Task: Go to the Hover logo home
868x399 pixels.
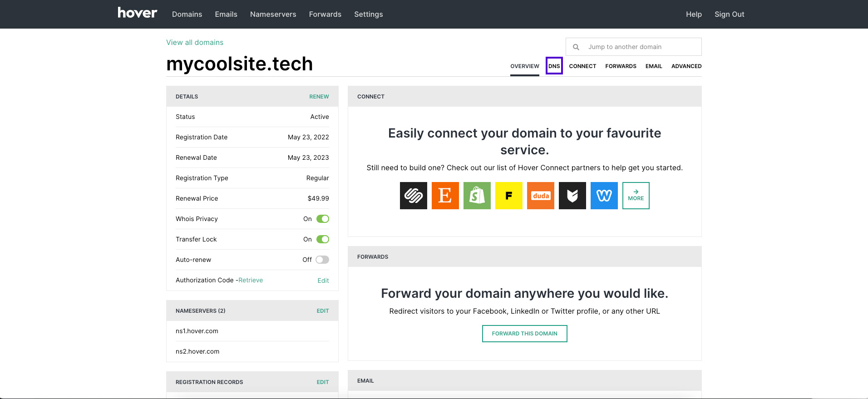Action: [137, 13]
